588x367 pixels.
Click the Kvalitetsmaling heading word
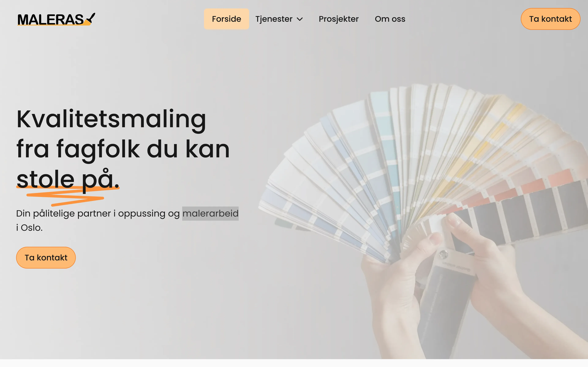(111, 119)
